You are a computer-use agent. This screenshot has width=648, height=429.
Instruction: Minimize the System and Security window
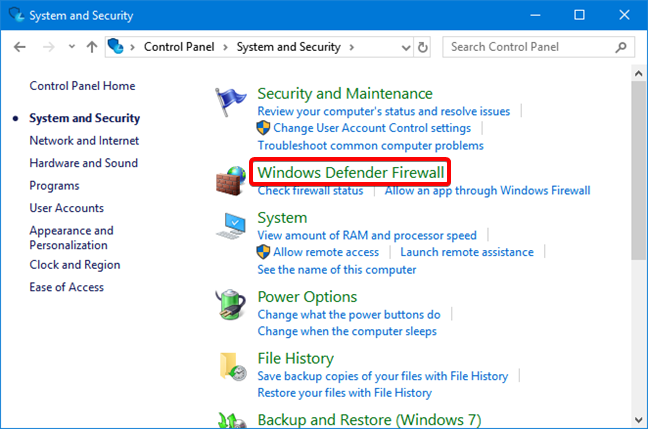pos(535,15)
